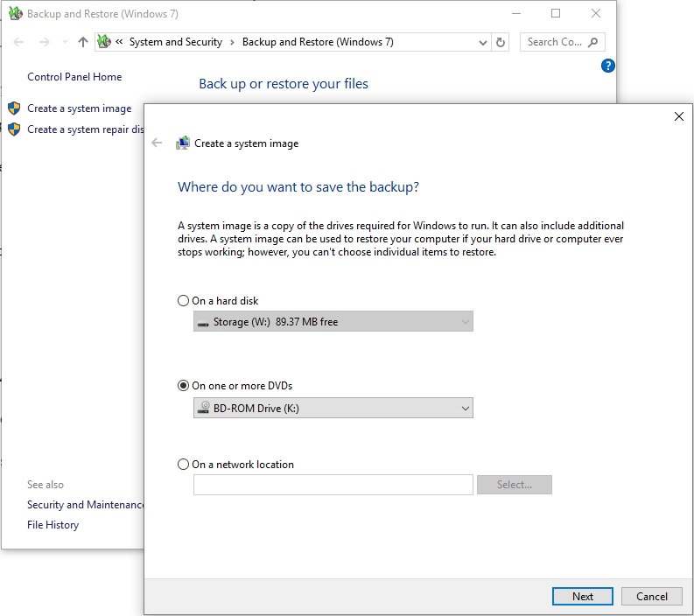
Task: Click the double chevron in address bar
Action: click(x=119, y=42)
